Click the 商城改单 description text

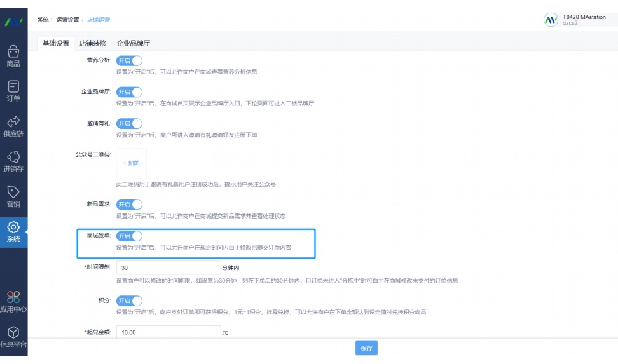[x=203, y=247]
